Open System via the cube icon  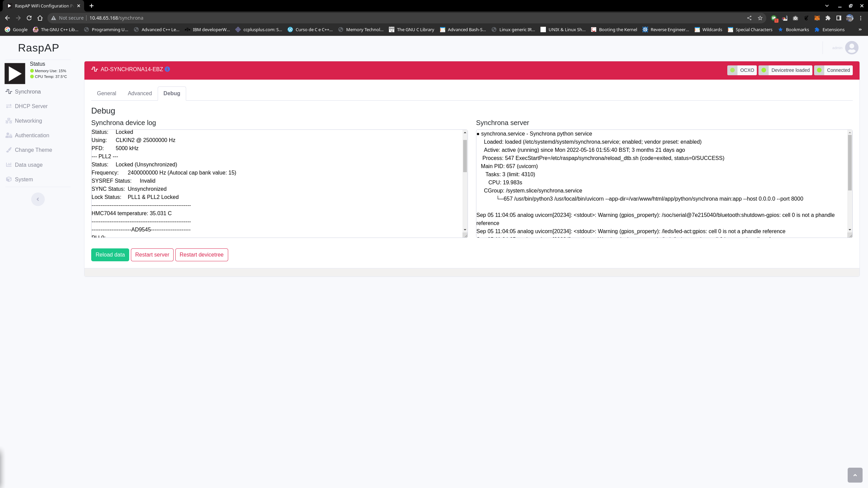coord(9,179)
